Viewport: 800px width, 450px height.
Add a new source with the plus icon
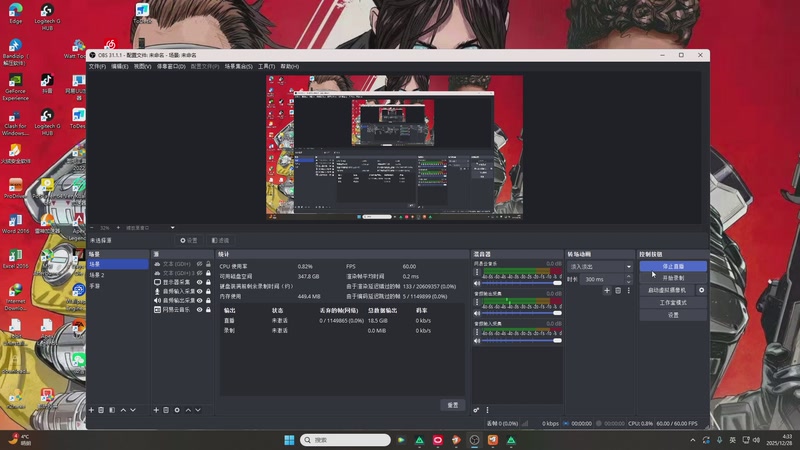point(156,410)
